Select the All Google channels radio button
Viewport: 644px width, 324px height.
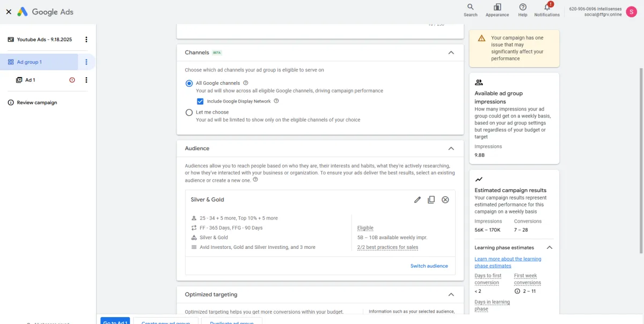click(x=189, y=83)
